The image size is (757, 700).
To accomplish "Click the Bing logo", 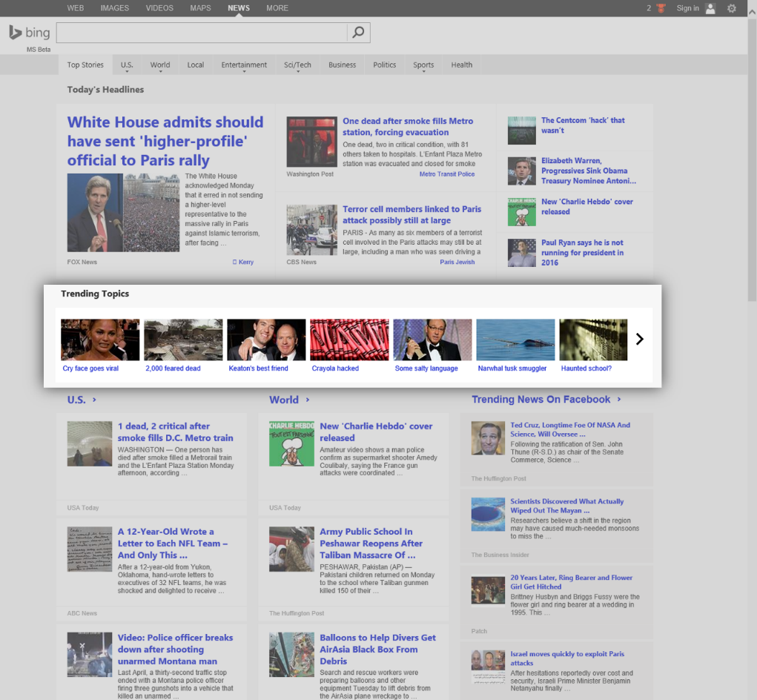I will [28, 32].
